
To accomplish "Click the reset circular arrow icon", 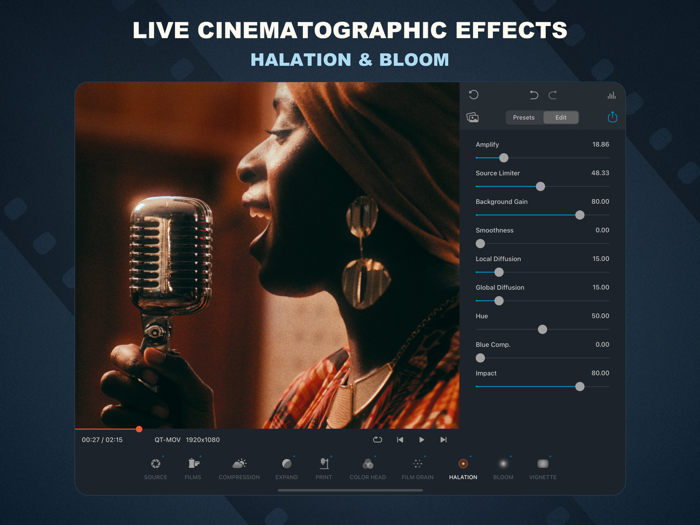I will (x=474, y=95).
